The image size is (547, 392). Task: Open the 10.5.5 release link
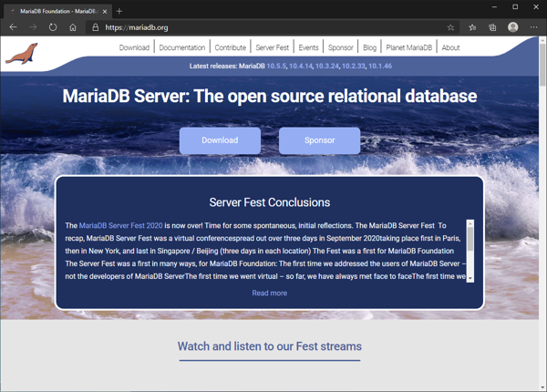click(x=276, y=67)
